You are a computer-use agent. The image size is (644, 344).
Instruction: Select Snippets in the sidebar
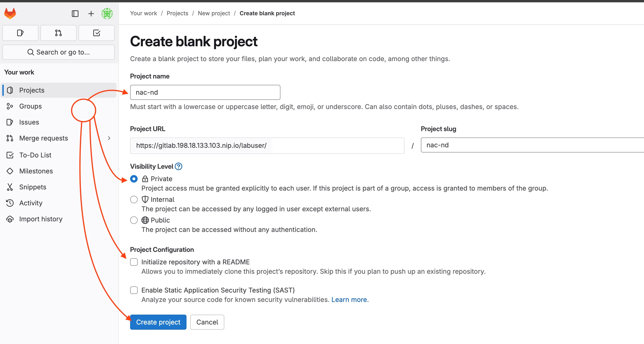pyautogui.click(x=33, y=187)
